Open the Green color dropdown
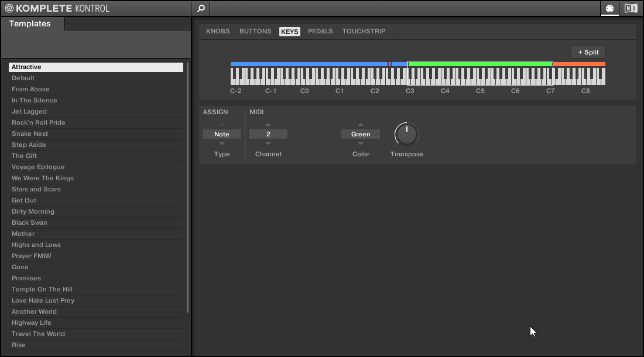644x357 pixels. pos(361,134)
